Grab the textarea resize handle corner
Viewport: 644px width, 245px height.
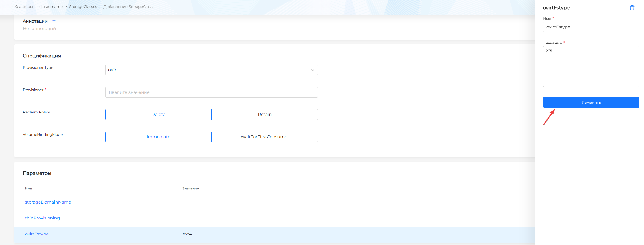[x=638, y=85]
